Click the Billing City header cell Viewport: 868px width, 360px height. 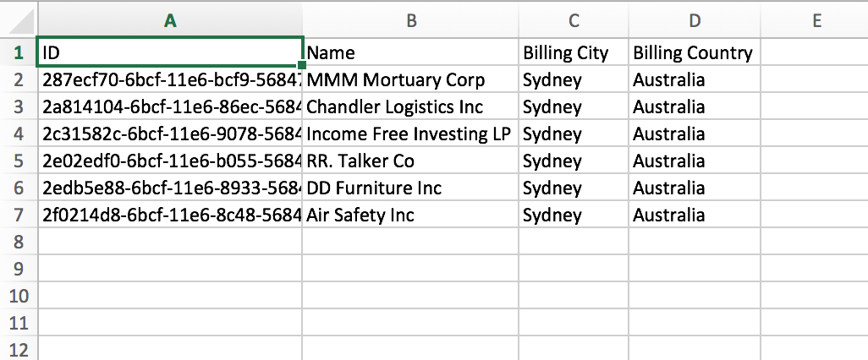[574, 52]
